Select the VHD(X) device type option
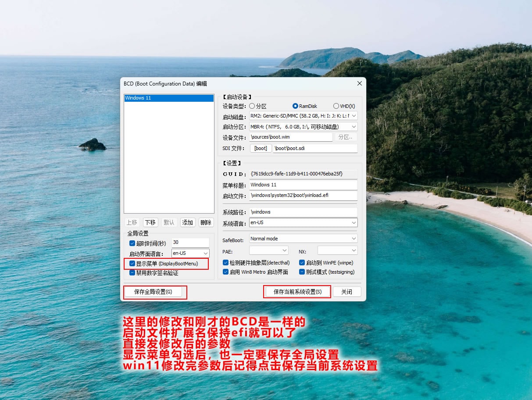This screenshot has width=532, height=400. 336,106
